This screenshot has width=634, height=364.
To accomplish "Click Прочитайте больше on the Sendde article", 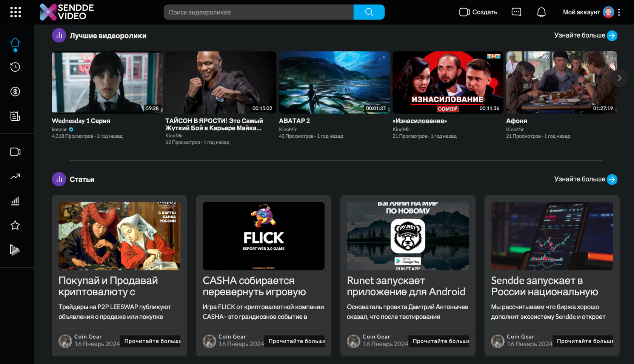I will 583,341.
